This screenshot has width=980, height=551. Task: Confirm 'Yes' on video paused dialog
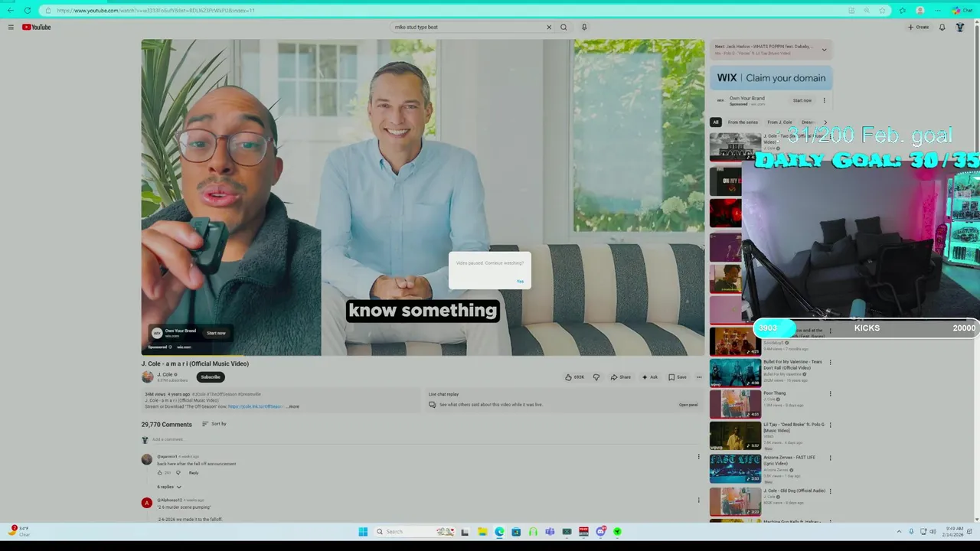click(x=520, y=281)
